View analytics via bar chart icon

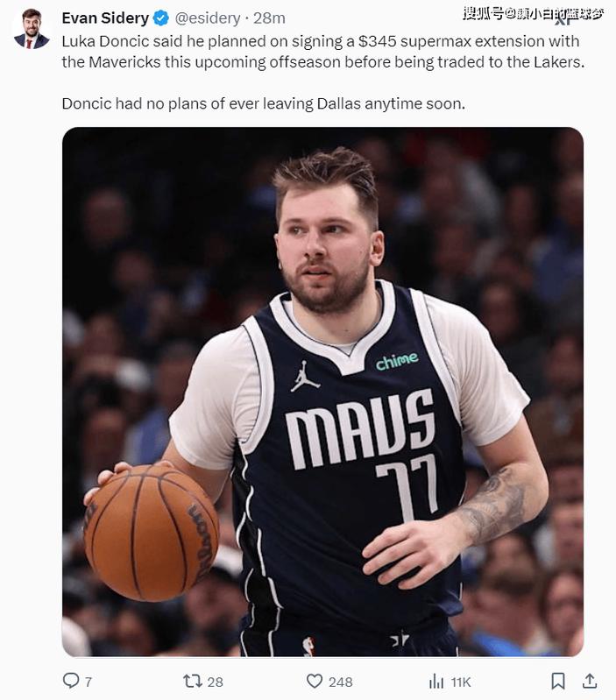436,682
